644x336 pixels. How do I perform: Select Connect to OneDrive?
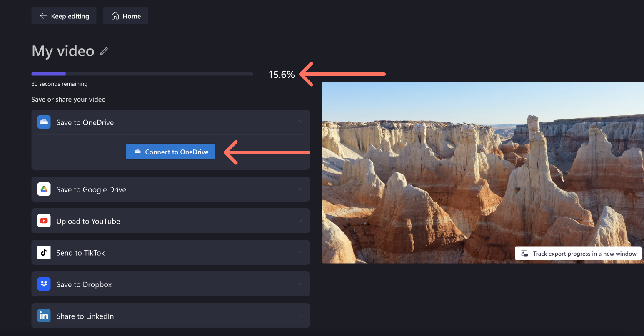coord(170,152)
